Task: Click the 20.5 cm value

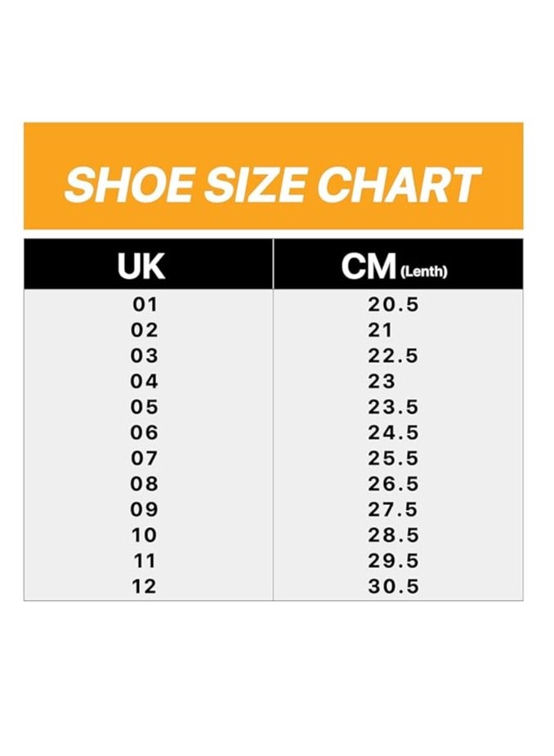Action: pyautogui.click(x=393, y=305)
